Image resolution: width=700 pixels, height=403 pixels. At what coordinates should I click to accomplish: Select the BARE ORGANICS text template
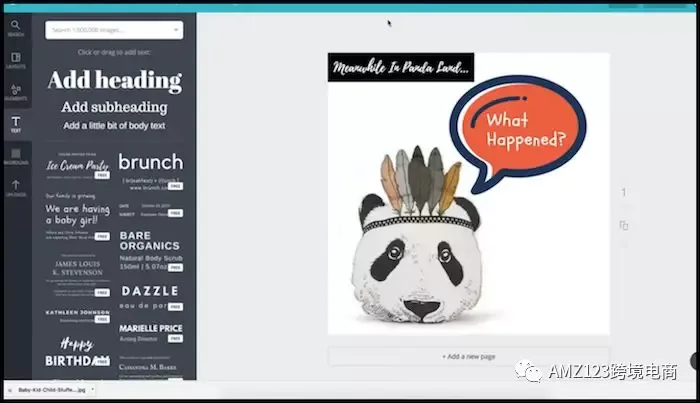(x=151, y=251)
